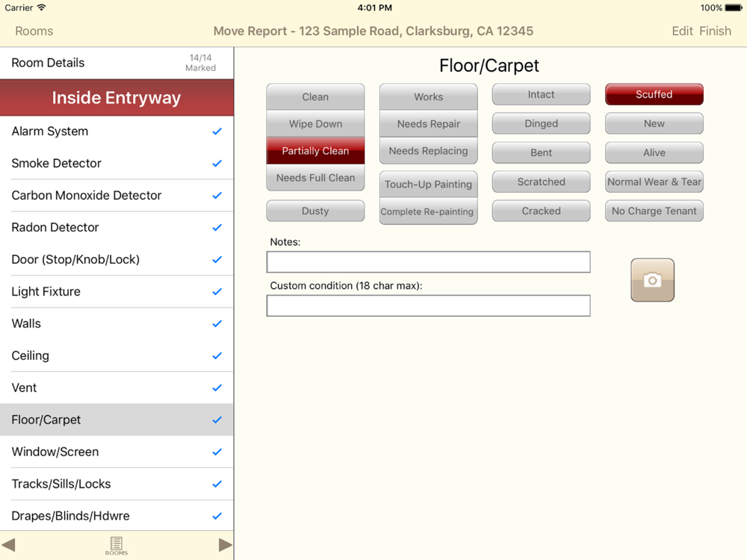Screen dimensions: 747x560
Task: Mark condition as Dusty
Action: click(x=315, y=211)
